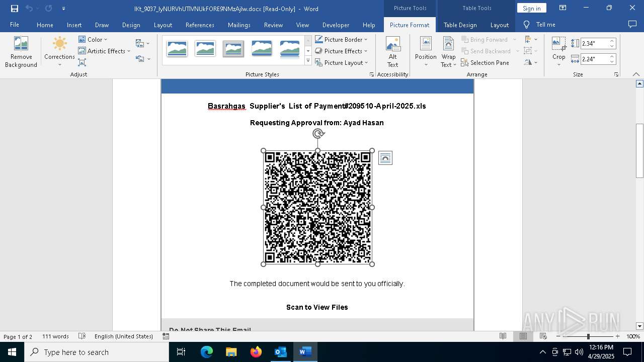Click the Rotate Objects icon
Viewport: 644px width, 362px height.
pyautogui.click(x=530, y=62)
